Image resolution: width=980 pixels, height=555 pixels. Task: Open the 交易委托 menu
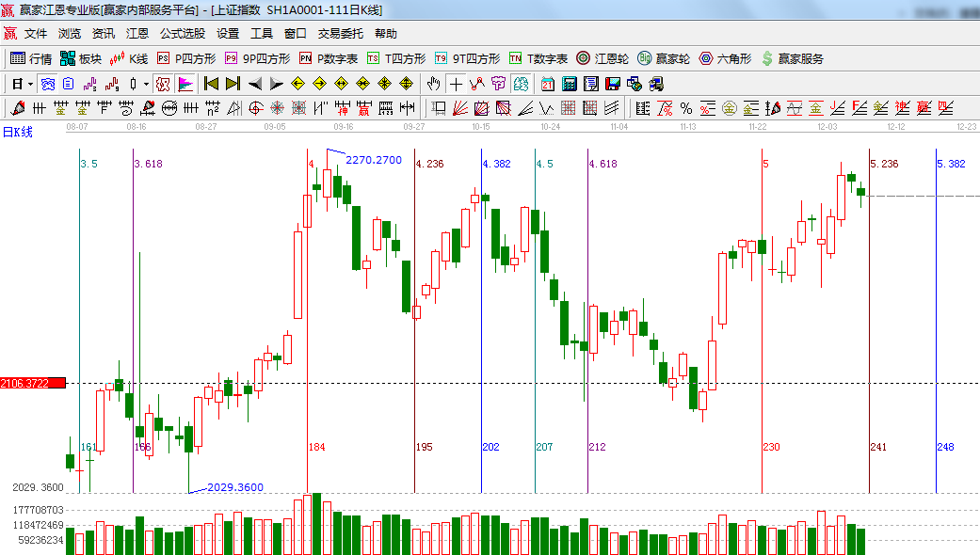[340, 33]
